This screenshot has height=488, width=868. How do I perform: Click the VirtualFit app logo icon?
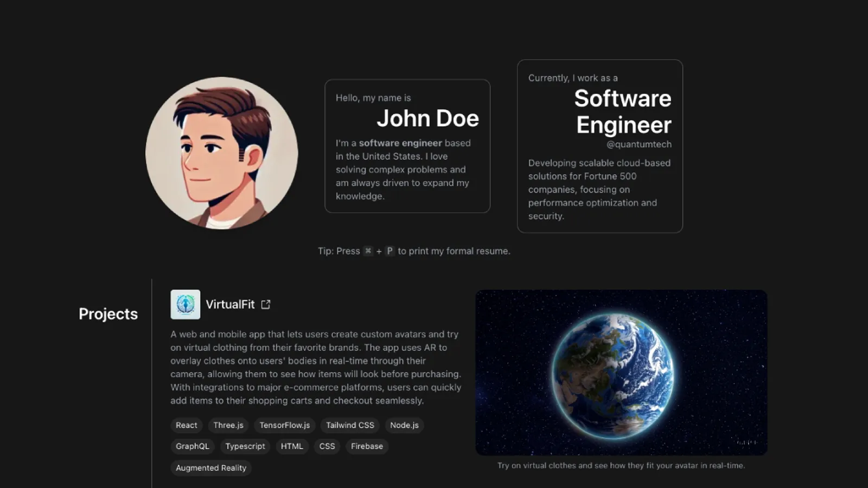click(185, 304)
